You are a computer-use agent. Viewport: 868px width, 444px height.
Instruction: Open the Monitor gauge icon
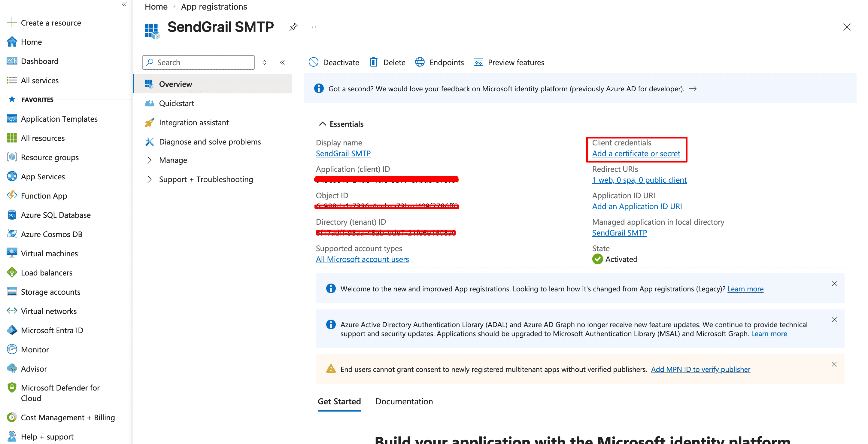pos(12,349)
